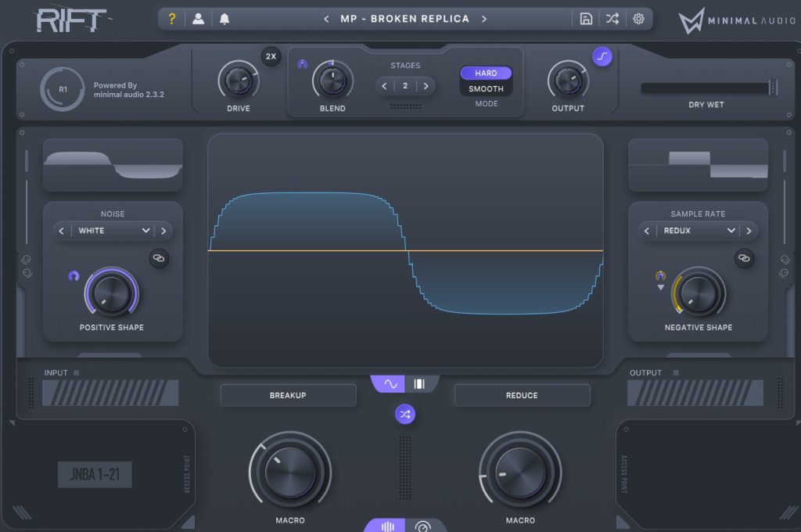Screen dimensions: 801x532
Task: Select SMOOTH mode
Action: click(x=486, y=89)
